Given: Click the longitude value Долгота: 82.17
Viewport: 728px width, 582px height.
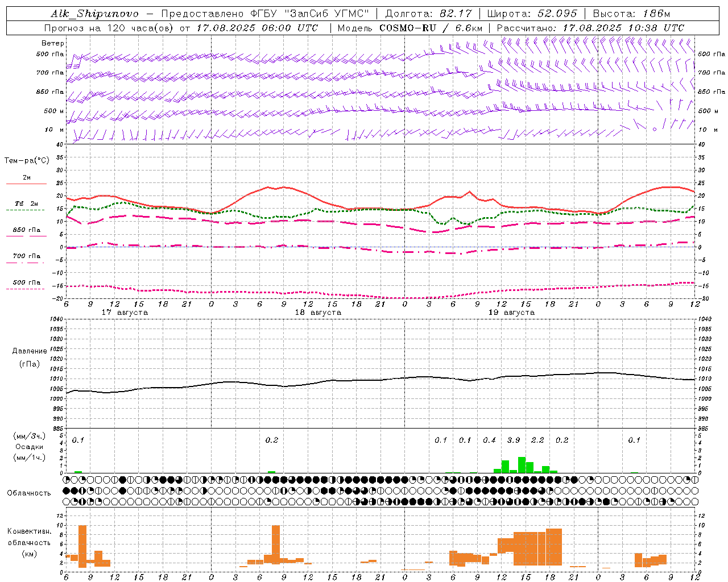Looking at the screenshot, I should [429, 14].
